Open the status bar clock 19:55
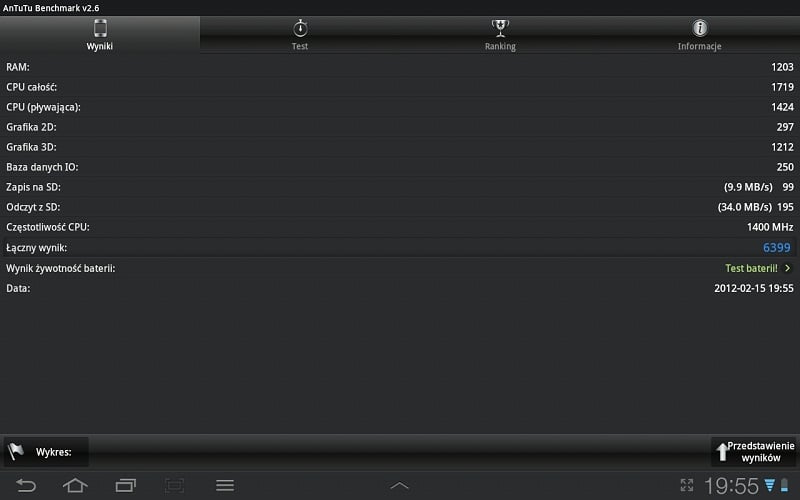The height and width of the screenshot is (500, 800). tap(732, 486)
